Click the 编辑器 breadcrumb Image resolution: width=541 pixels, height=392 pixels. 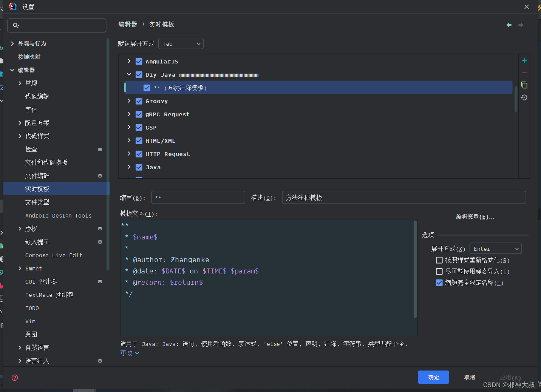[x=128, y=24]
